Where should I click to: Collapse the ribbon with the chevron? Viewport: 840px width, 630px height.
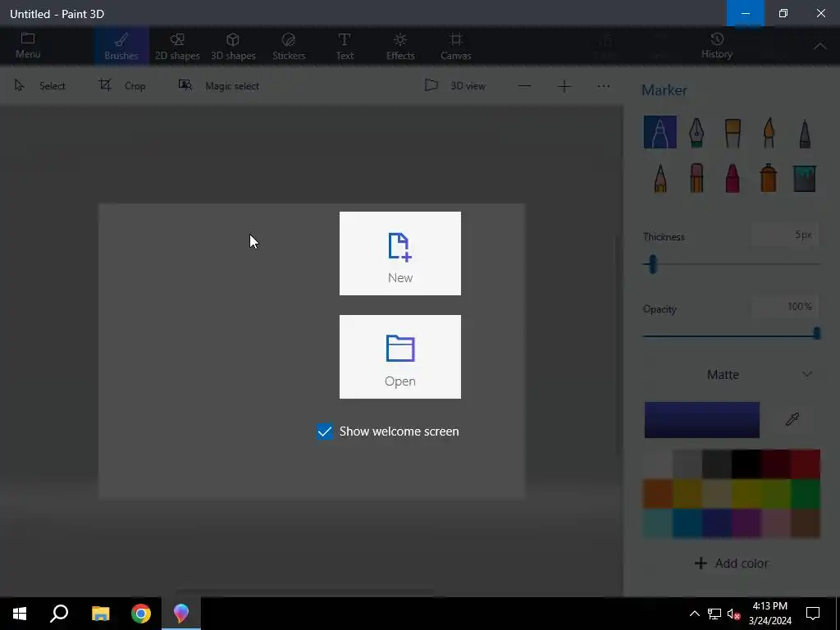(x=820, y=47)
